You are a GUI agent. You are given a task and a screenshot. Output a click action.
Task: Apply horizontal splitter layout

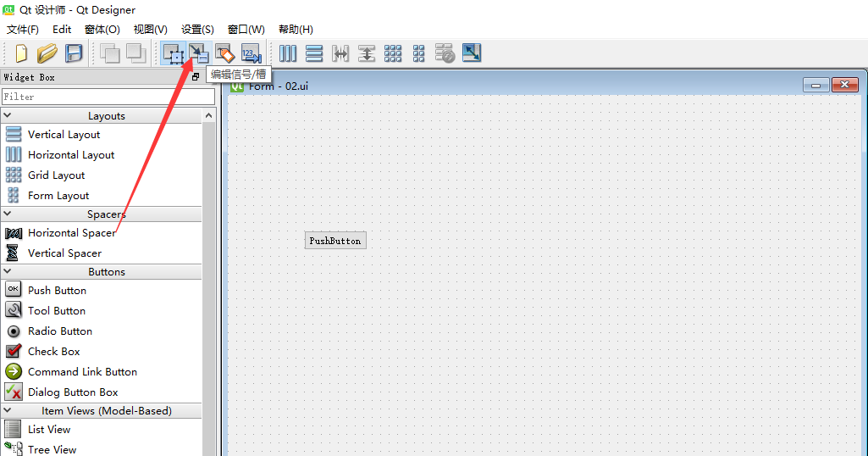click(340, 53)
